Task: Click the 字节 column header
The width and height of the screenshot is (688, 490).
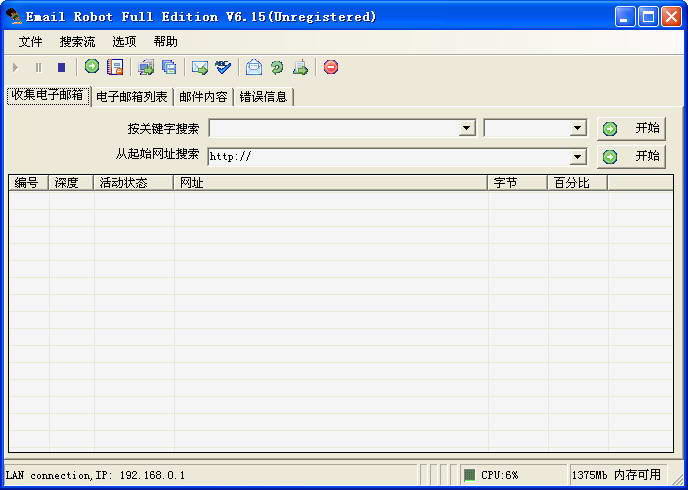Action: 518,183
